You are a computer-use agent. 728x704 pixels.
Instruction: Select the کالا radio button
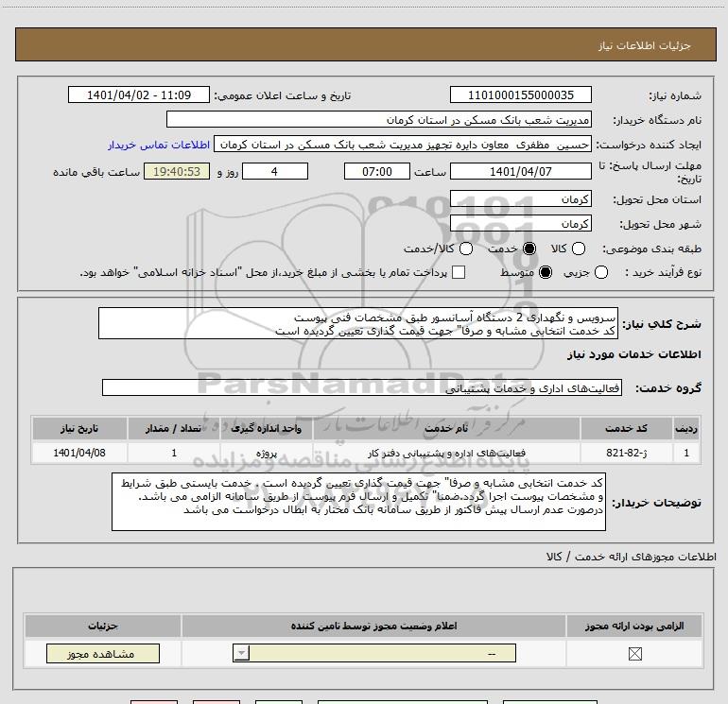[578, 249]
